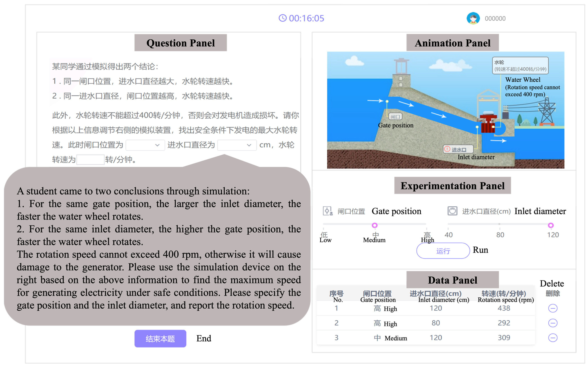
Task: Click the 结束本题 End button
Action: (160, 338)
